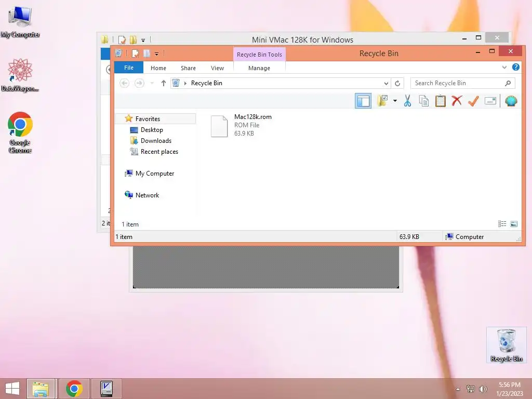Select Google Chrome desktop shortcut

(x=20, y=132)
